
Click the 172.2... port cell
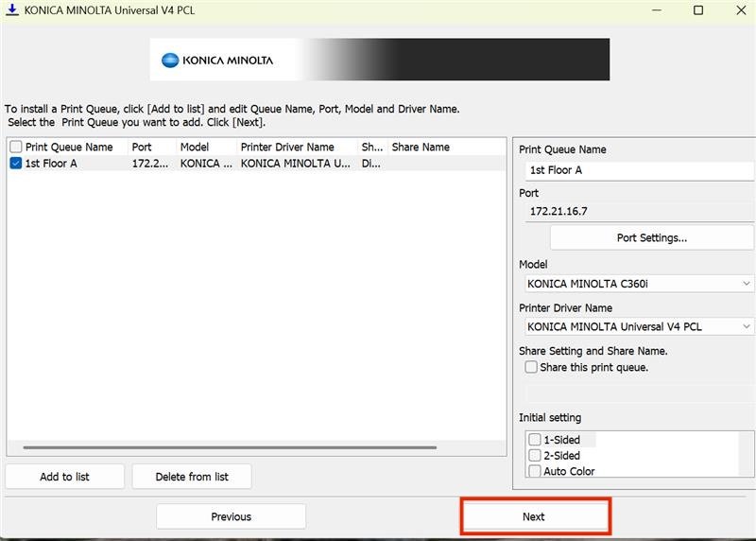[x=150, y=163]
